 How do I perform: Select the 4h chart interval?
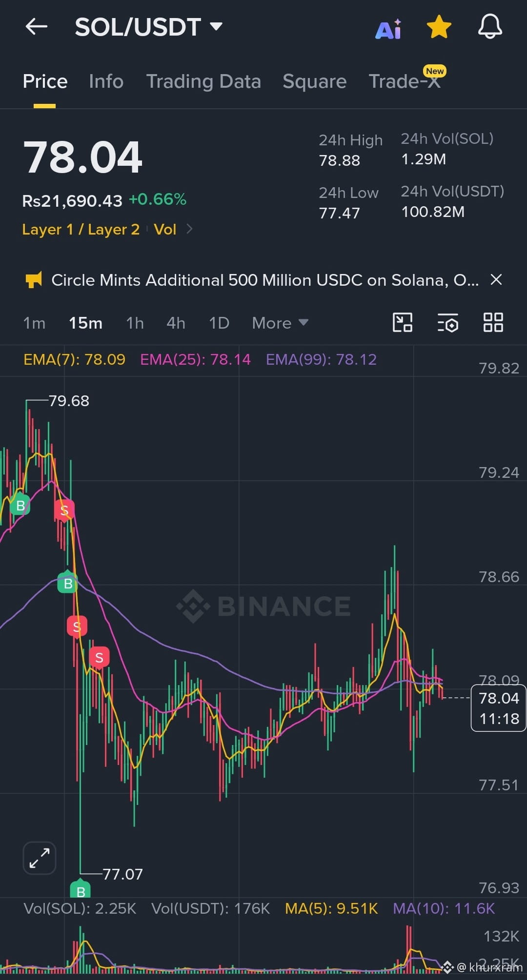coord(176,323)
